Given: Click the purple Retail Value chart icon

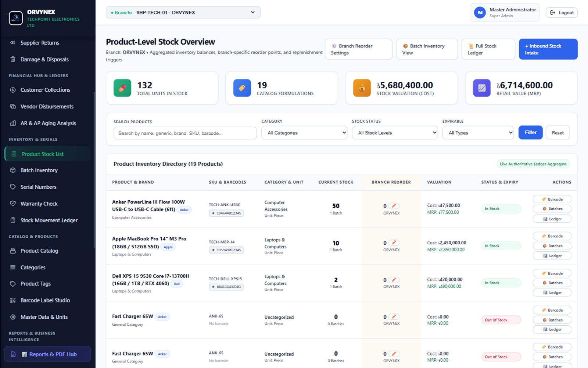Looking at the screenshot, I should [x=482, y=88].
